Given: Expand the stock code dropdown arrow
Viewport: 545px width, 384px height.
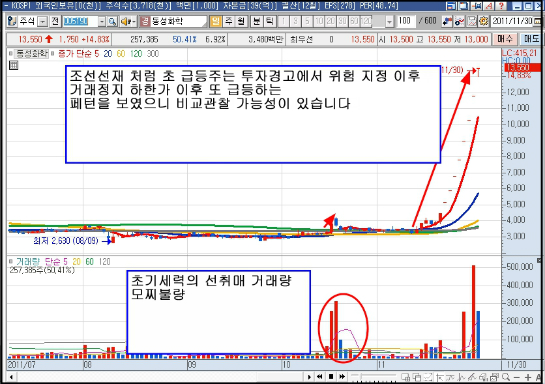Looking at the screenshot, I should tap(102, 22).
